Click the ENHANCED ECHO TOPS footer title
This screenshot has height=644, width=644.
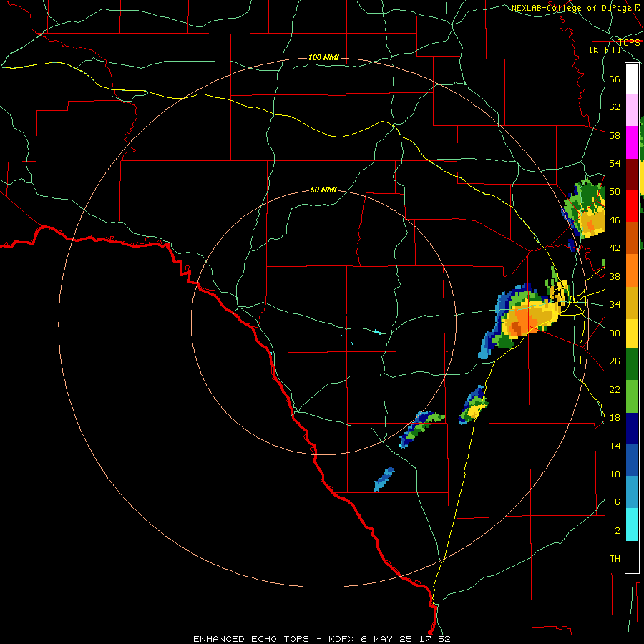pyautogui.click(x=251, y=639)
